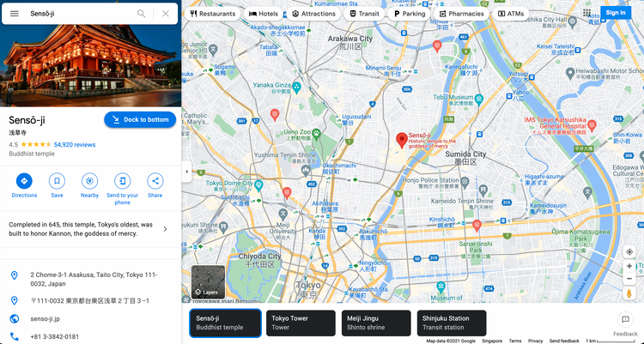The image size is (644, 344).
Task: Filter map by Attractions
Action: tap(313, 14)
